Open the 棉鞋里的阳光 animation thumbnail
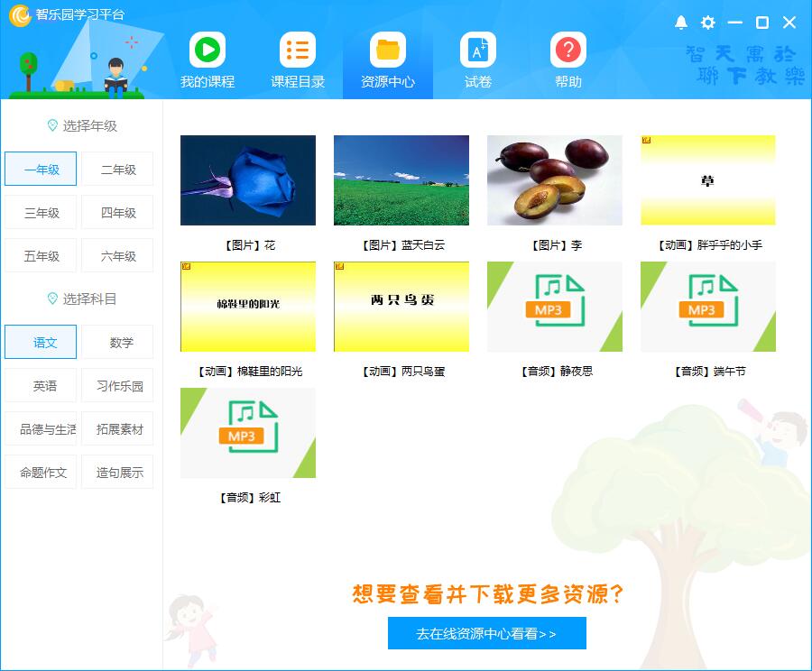Screen dimensions: 812x671 (x=248, y=307)
